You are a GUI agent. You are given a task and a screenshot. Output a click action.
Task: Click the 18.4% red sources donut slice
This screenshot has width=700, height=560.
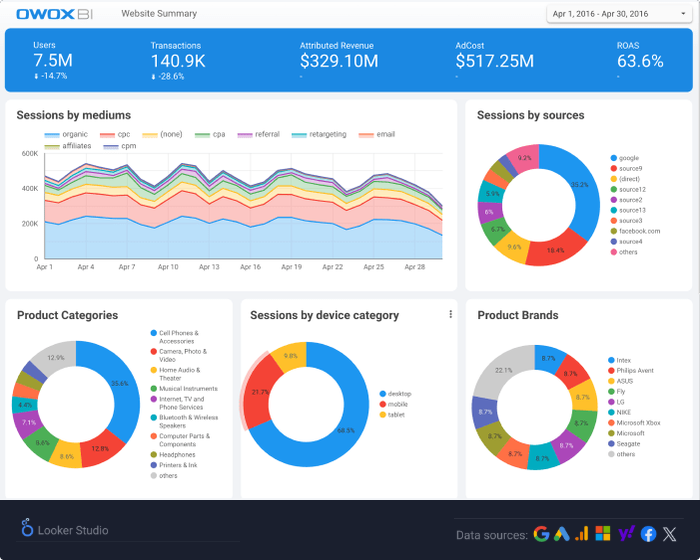[x=556, y=251]
